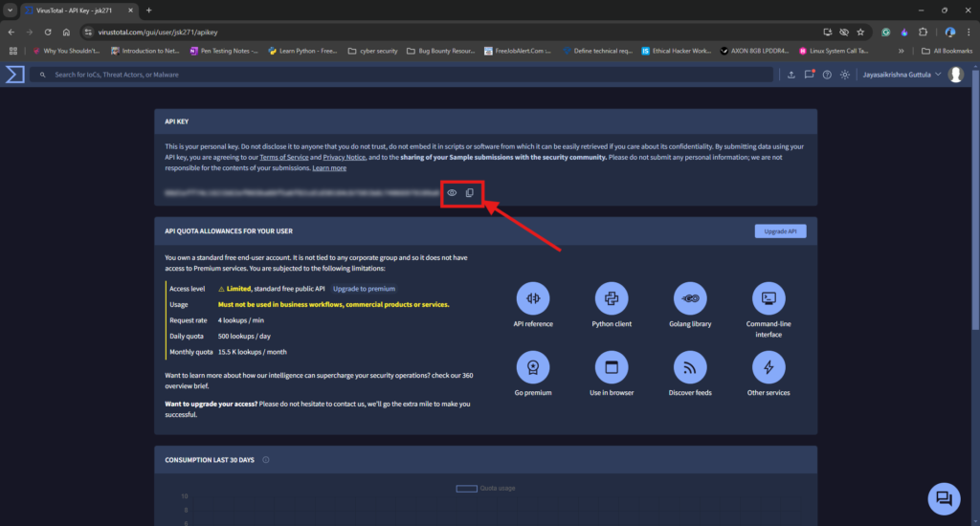Screen dimensions: 980x526
Task: Open the 'AXON 8GB LPDDR4...' bookmark
Action: (754, 52)
